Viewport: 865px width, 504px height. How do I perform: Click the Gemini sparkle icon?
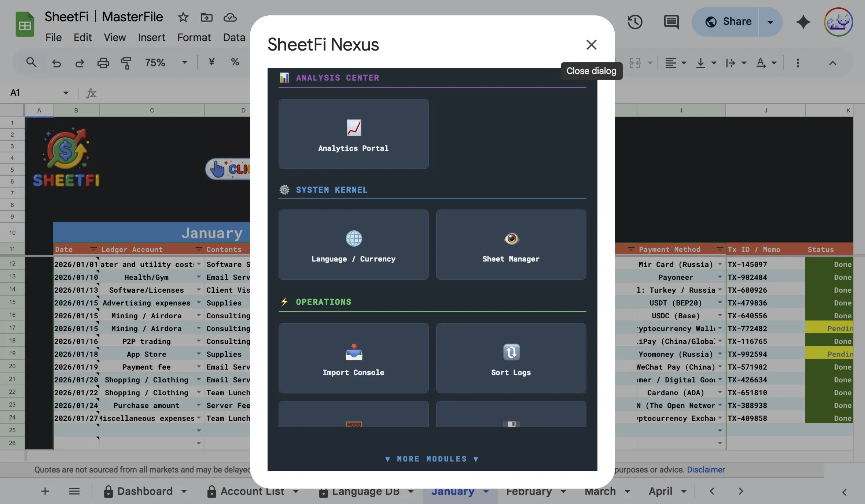click(x=803, y=22)
